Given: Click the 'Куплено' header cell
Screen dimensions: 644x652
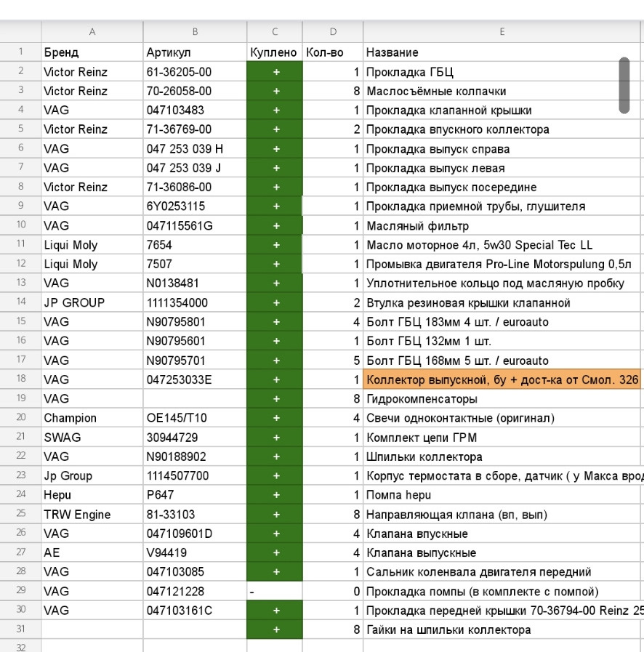Looking at the screenshot, I should pyautogui.click(x=275, y=52).
